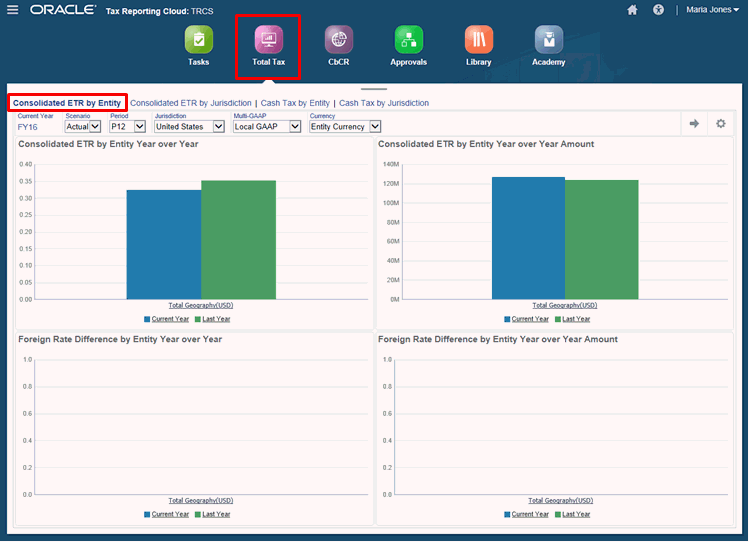Click the blue Current Year bar in Amount chart
Image resolution: width=749 pixels, height=542 pixels.
click(x=528, y=238)
